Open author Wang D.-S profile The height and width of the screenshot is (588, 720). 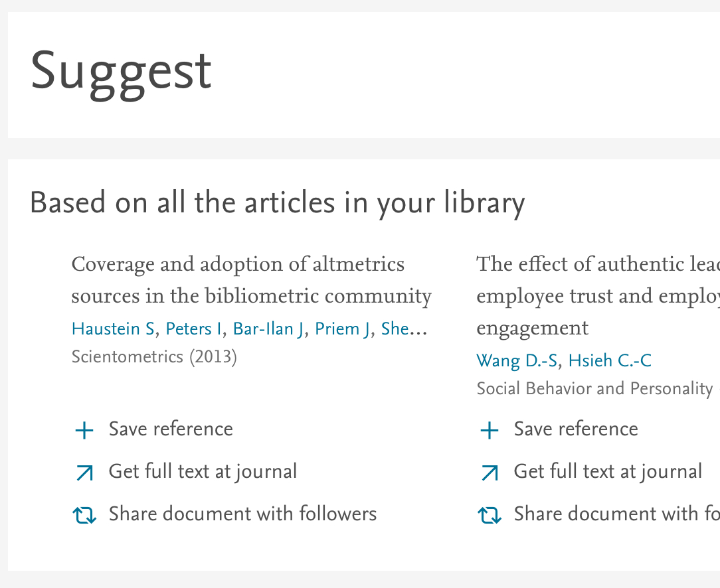click(517, 361)
